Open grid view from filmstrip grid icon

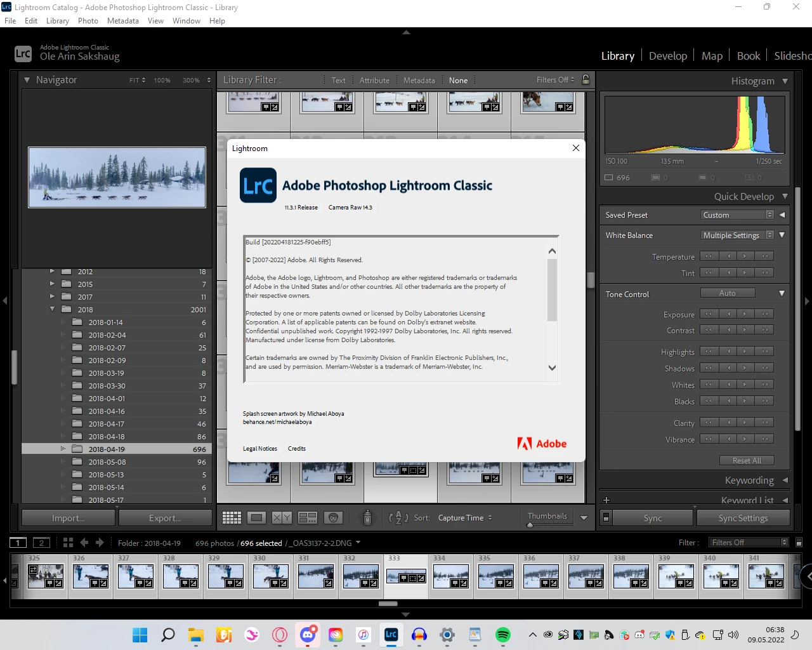pos(68,543)
